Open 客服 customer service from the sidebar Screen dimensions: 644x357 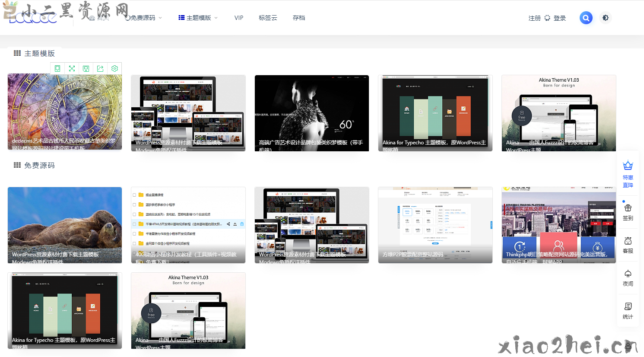[x=628, y=245]
